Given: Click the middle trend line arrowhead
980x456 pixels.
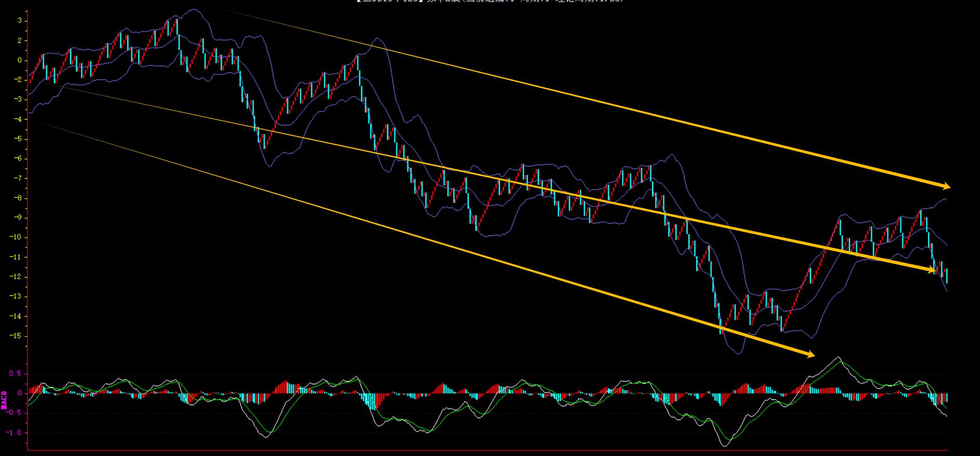Looking at the screenshot, I should coord(932,270).
